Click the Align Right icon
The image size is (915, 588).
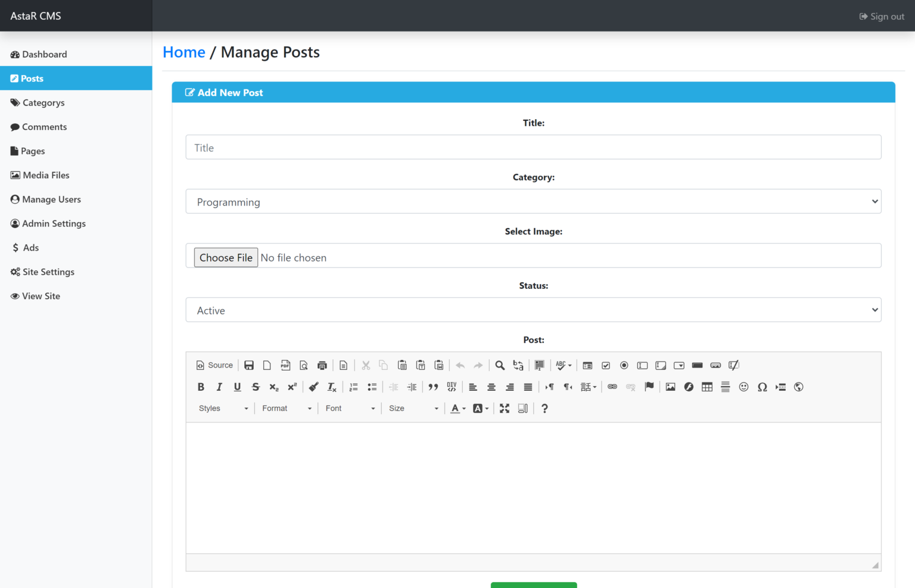(x=510, y=387)
